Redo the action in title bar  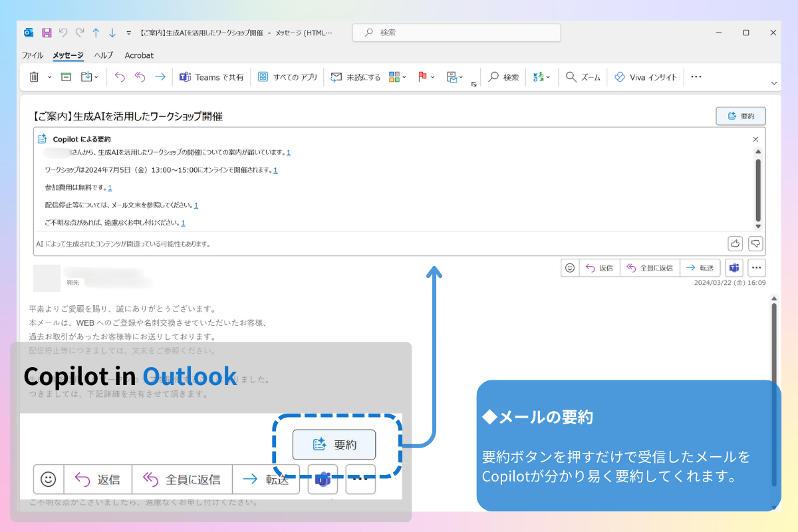pos(80,33)
